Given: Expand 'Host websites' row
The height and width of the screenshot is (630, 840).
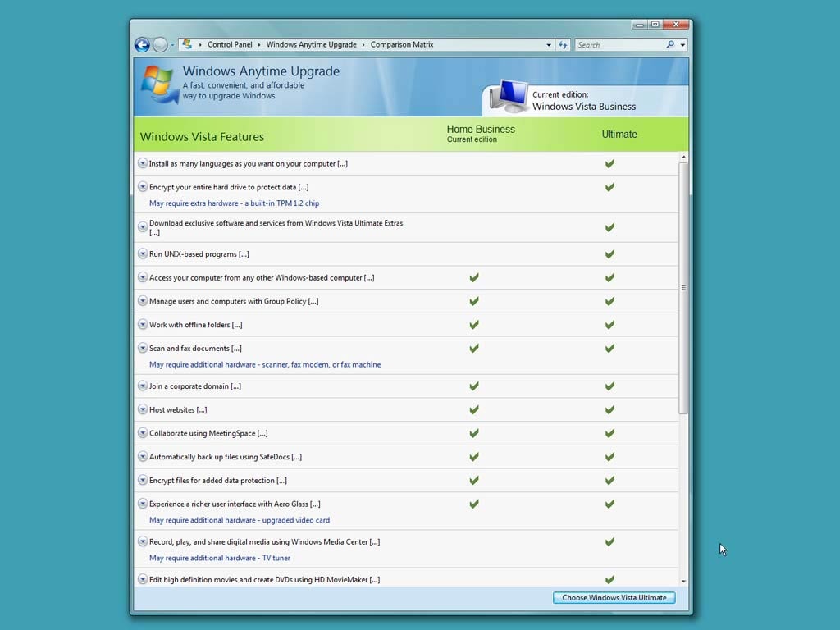Looking at the screenshot, I should pyautogui.click(x=143, y=409).
